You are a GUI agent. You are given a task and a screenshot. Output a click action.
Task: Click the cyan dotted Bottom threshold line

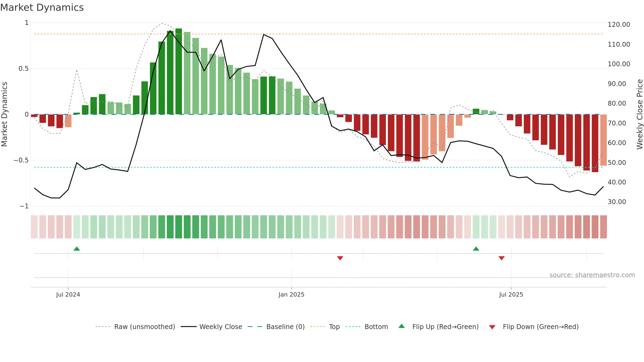click(x=319, y=167)
